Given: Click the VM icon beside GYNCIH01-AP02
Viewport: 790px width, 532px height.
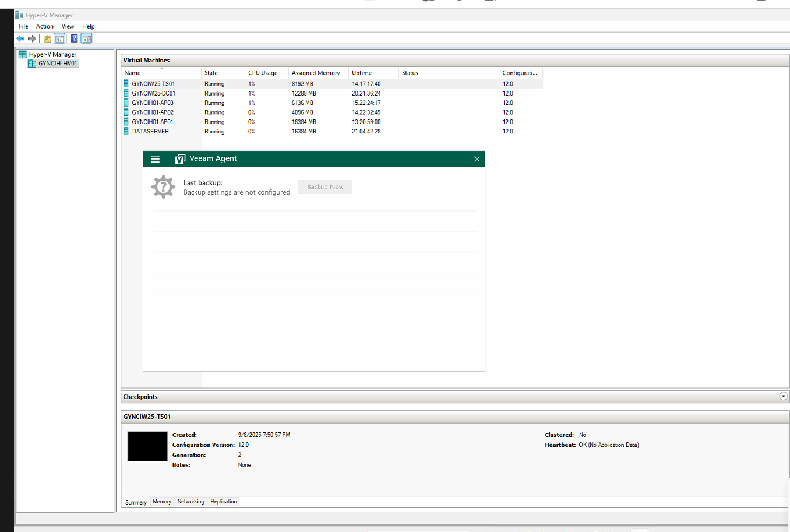Looking at the screenshot, I should (x=126, y=112).
